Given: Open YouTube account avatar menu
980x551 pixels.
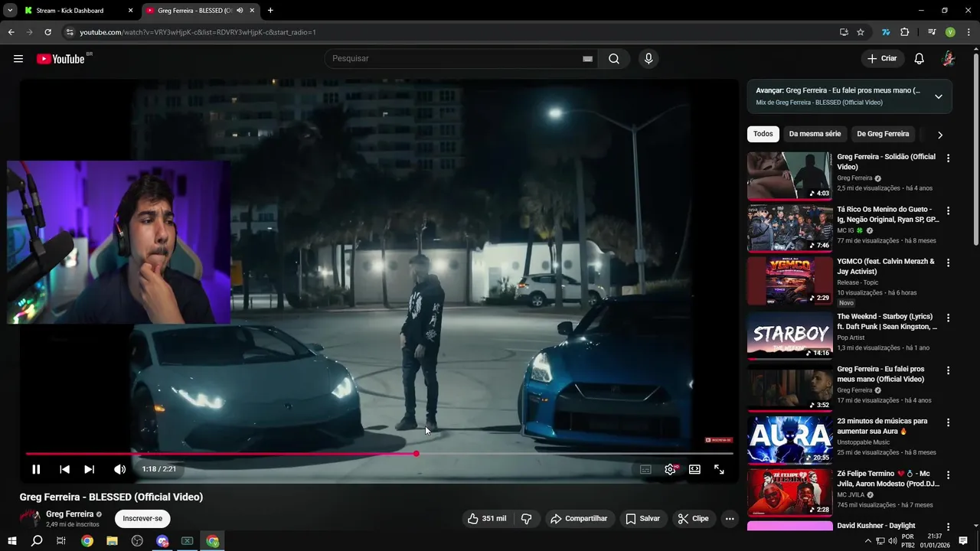Looking at the screenshot, I should pyautogui.click(x=949, y=59).
